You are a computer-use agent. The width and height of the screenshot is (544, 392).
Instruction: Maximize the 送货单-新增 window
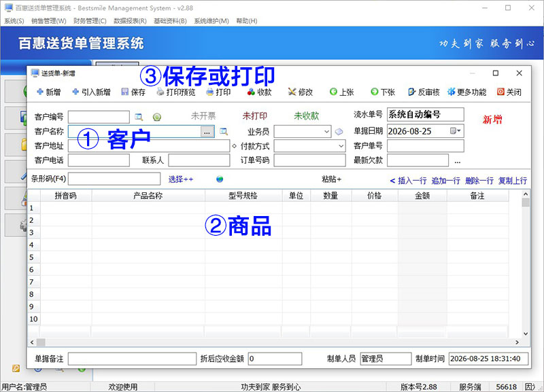[x=496, y=73]
